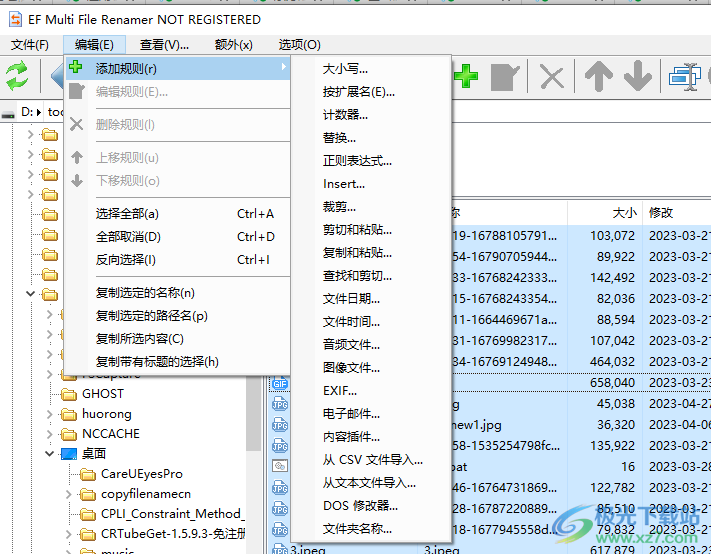This screenshot has height=554, width=711.
Task: Select 计数器... submenu item
Action: (x=371, y=115)
